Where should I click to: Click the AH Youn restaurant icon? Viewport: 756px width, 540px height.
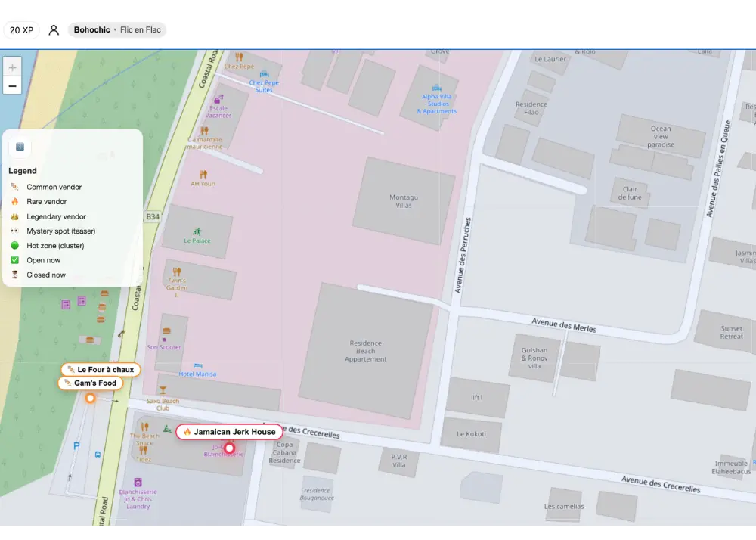pos(203,174)
